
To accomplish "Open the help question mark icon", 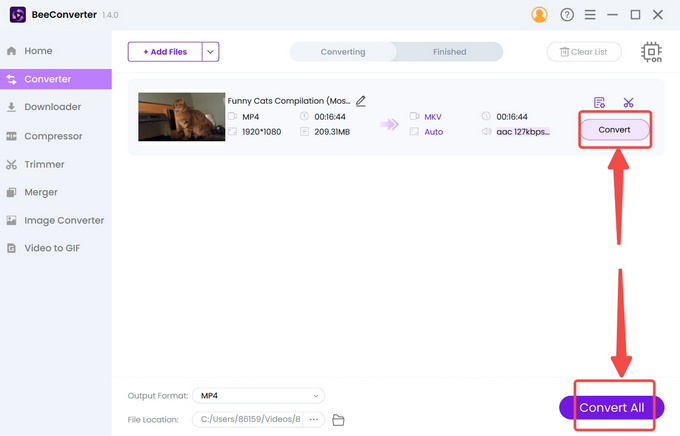I will 567,15.
